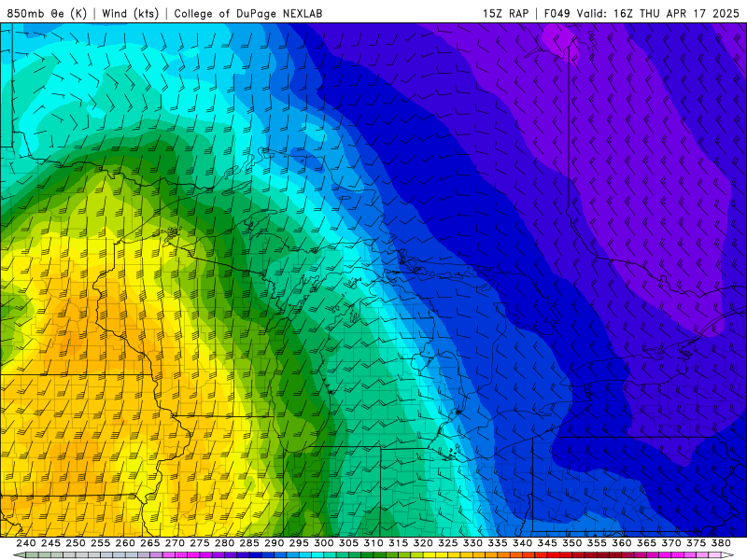Click the '15Z RAP' model run label

506,13
